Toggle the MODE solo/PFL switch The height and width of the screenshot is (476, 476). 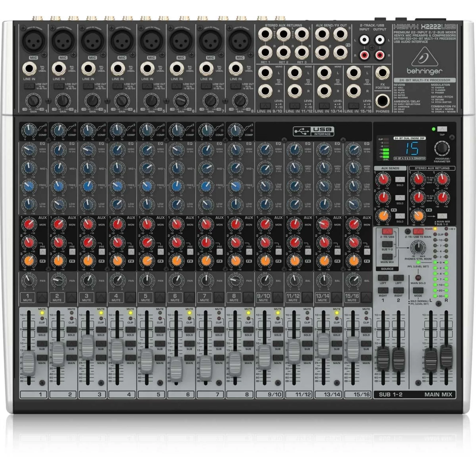tap(418, 290)
